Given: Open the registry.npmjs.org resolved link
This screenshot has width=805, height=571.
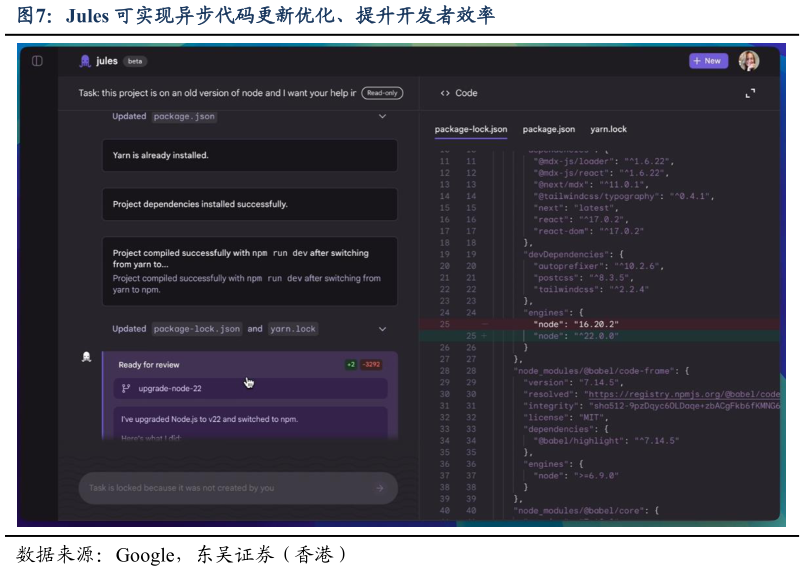Looking at the screenshot, I should (684, 394).
